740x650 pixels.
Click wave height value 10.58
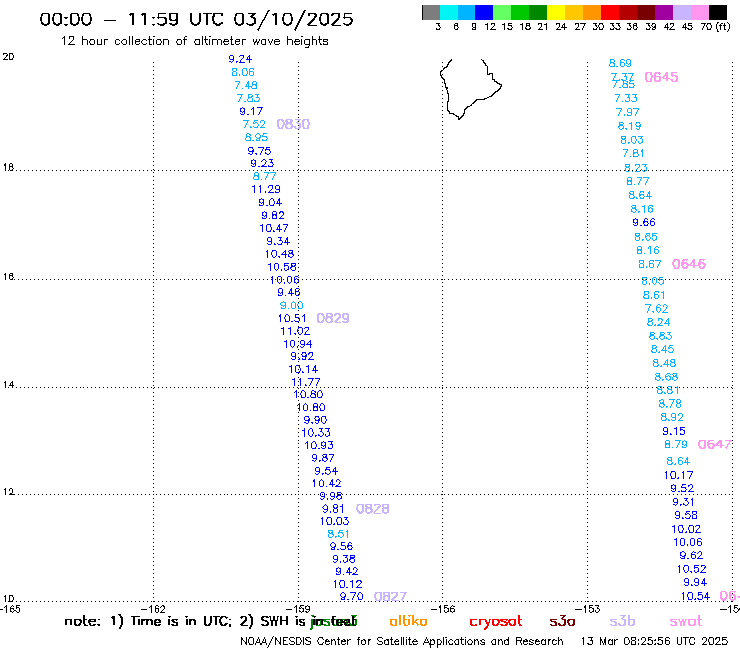click(282, 267)
